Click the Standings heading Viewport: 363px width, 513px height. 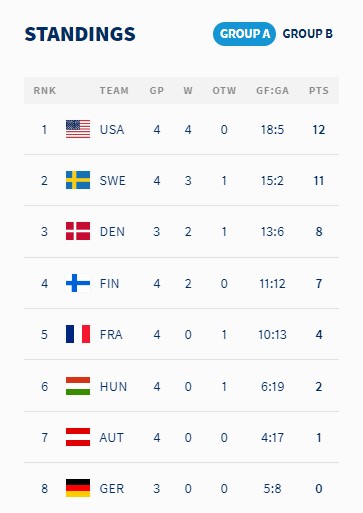[80, 34]
